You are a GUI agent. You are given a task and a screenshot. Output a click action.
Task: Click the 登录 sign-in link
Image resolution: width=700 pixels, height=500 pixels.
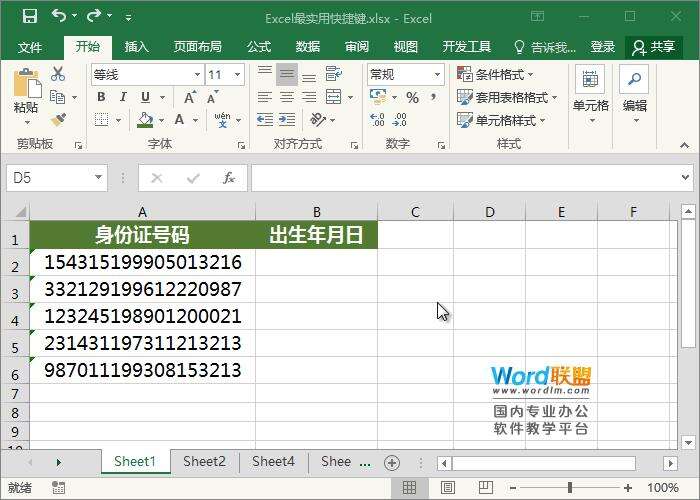tap(602, 47)
